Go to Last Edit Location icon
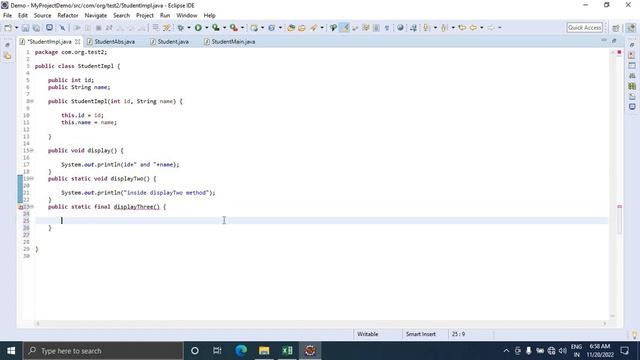The height and width of the screenshot is (360, 640). pyautogui.click(x=462, y=28)
